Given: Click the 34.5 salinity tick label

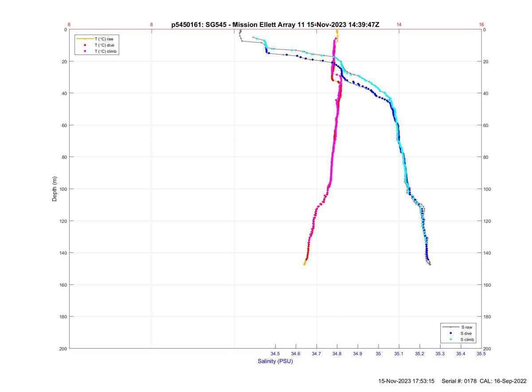Looking at the screenshot, I should tap(275, 353).
